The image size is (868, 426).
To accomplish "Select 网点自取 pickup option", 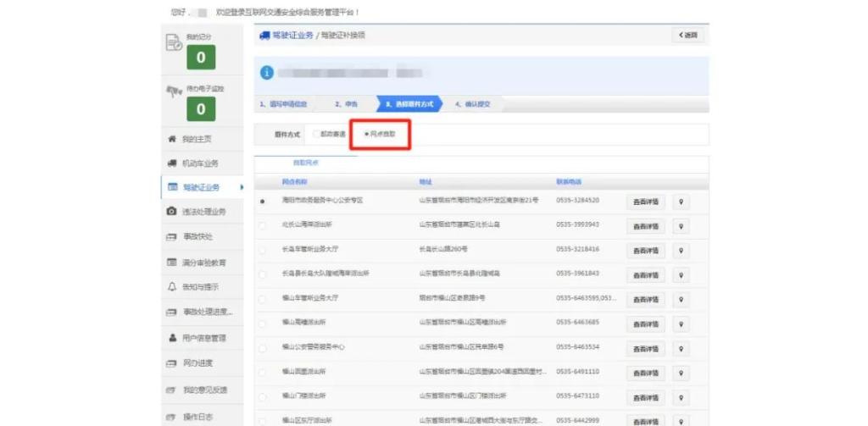I will 366,134.
